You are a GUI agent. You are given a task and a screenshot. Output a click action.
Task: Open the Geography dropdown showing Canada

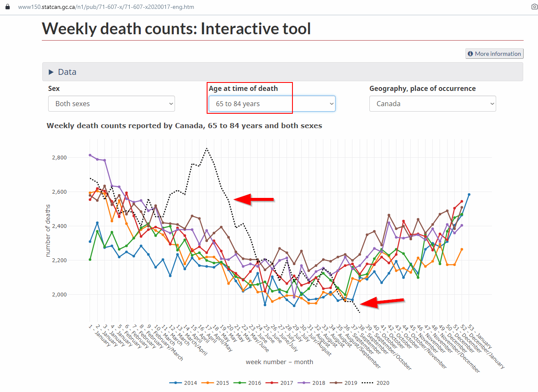pyautogui.click(x=433, y=104)
